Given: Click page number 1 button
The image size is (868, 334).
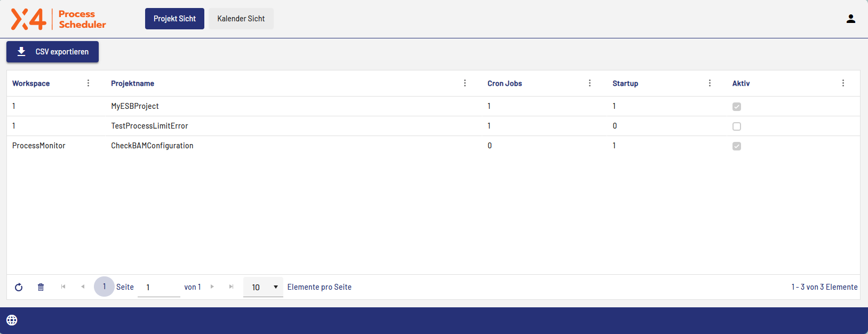Looking at the screenshot, I should [x=104, y=287].
